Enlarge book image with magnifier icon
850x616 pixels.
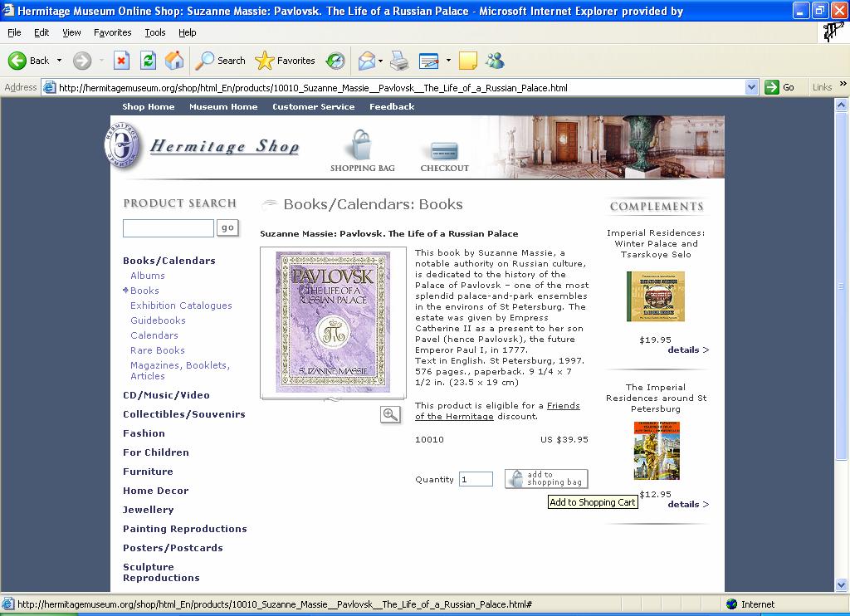point(390,415)
